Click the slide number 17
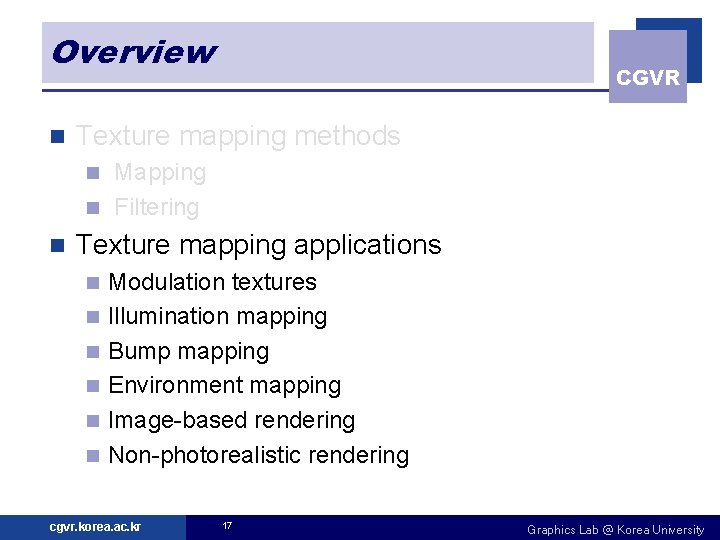 tap(227, 526)
